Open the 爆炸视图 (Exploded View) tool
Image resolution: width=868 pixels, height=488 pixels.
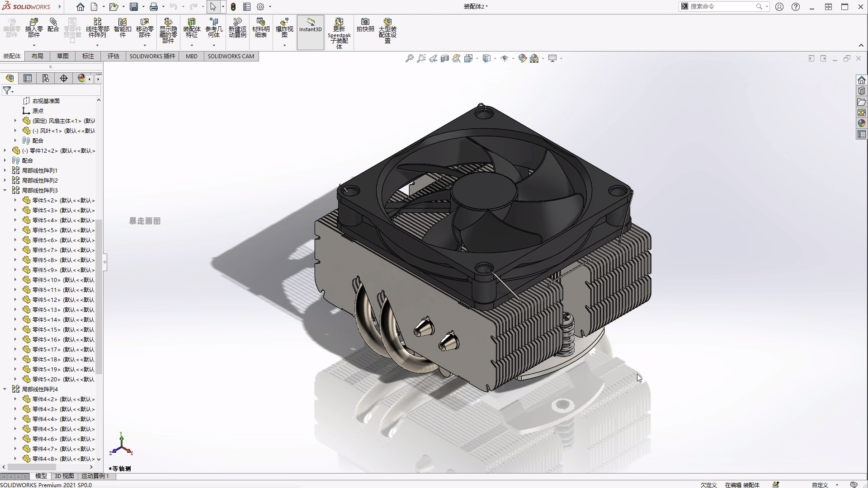coord(284,28)
